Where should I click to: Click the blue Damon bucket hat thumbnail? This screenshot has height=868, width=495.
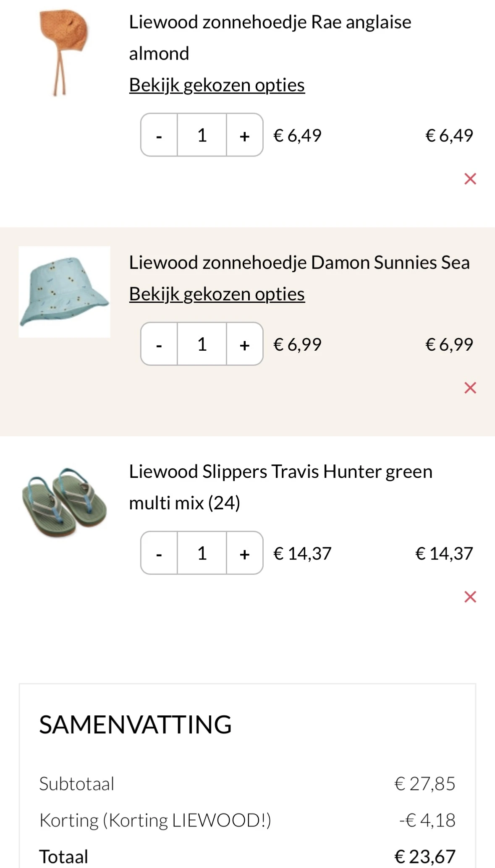coord(64,292)
